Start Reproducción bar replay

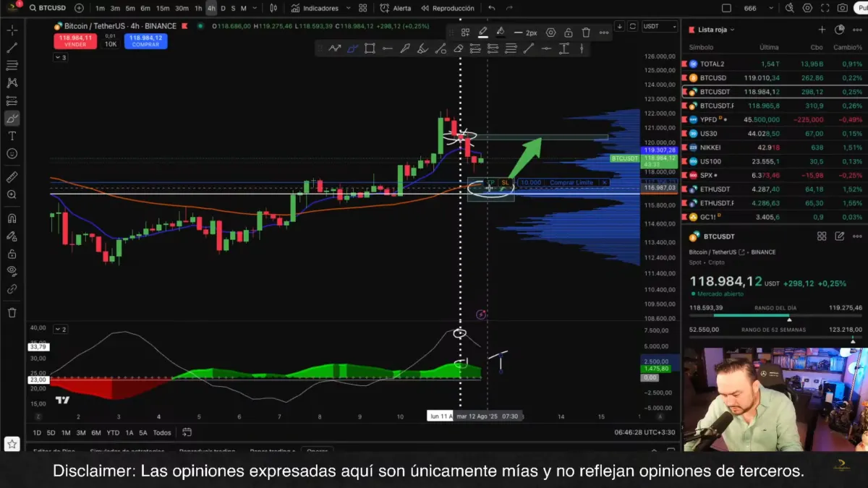coord(448,8)
